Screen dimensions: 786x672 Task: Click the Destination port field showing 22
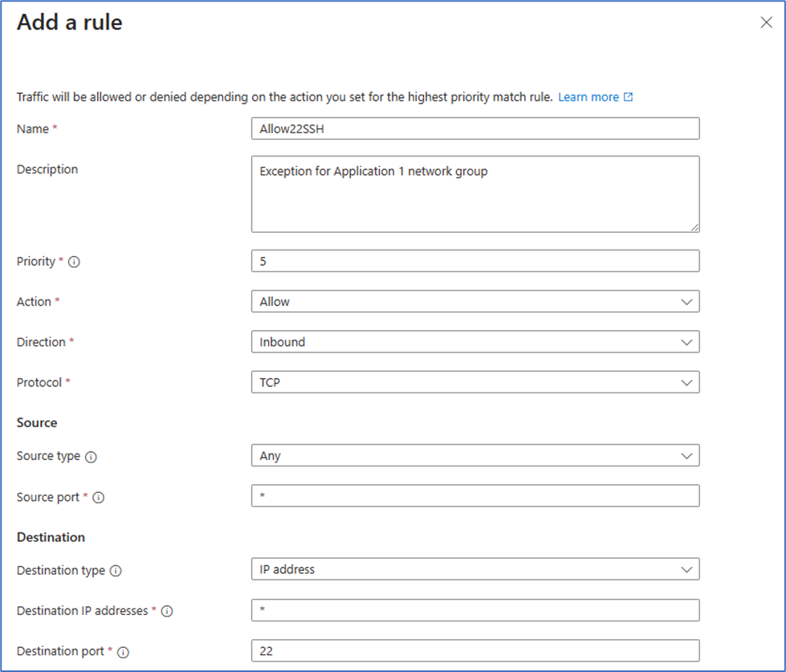pyautogui.click(x=474, y=650)
